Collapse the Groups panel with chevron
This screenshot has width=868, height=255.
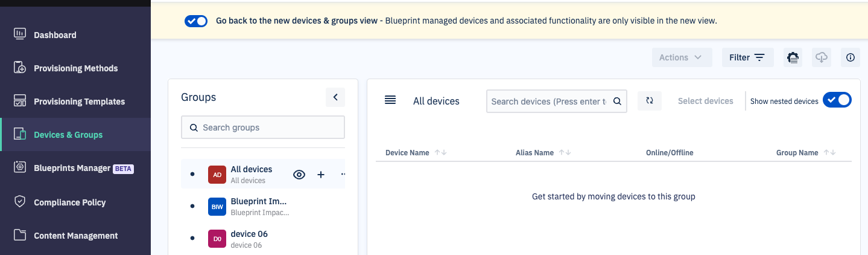[x=335, y=97]
